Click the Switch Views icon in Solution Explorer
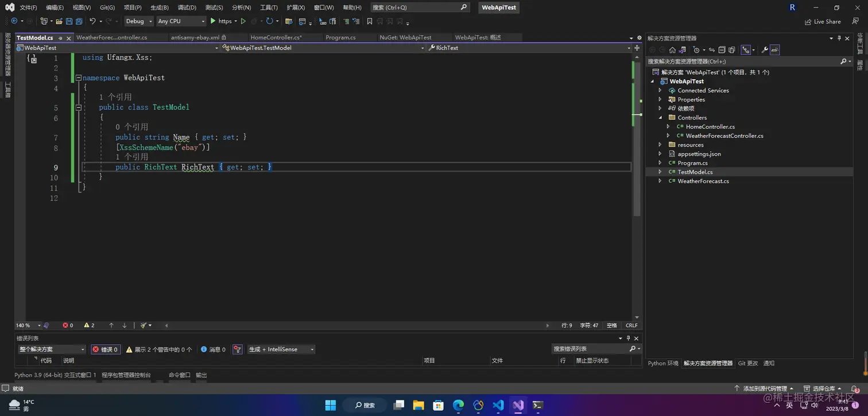 (682, 50)
